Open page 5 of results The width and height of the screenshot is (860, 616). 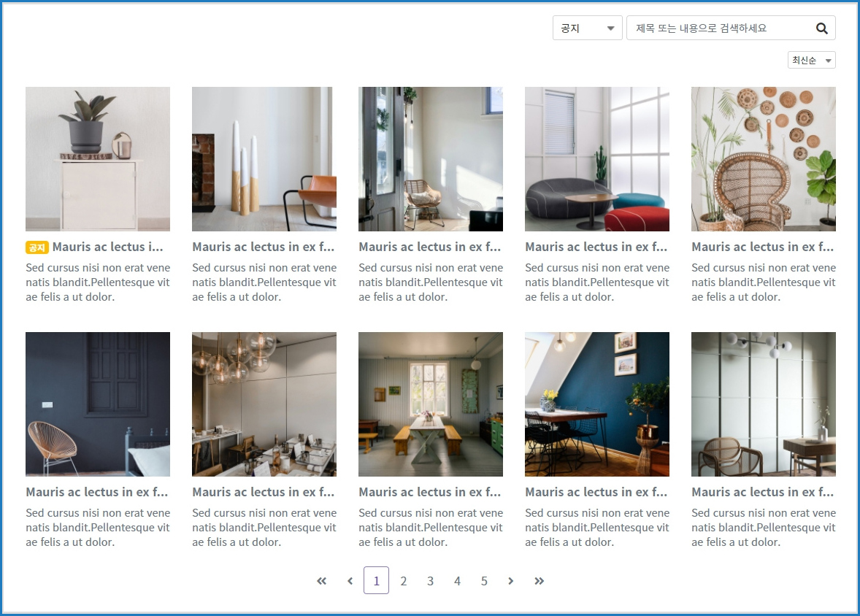tap(484, 581)
